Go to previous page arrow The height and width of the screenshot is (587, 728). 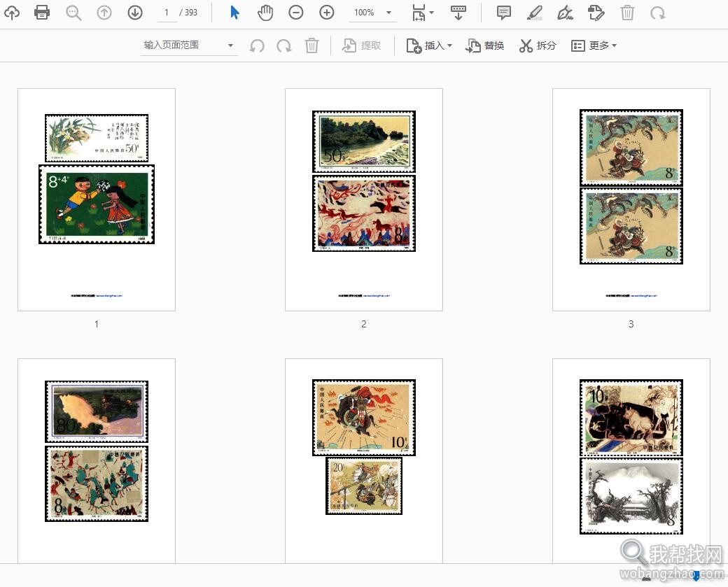[x=104, y=13]
